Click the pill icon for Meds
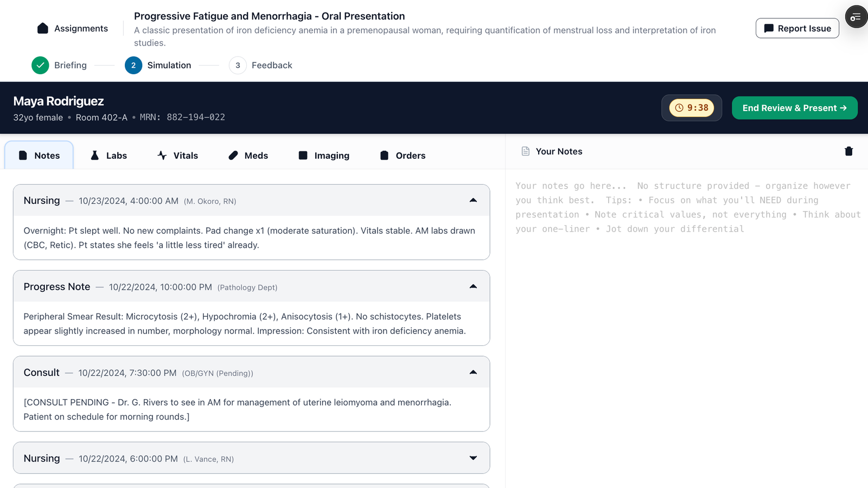Image resolution: width=868 pixels, height=488 pixels. pyautogui.click(x=233, y=156)
